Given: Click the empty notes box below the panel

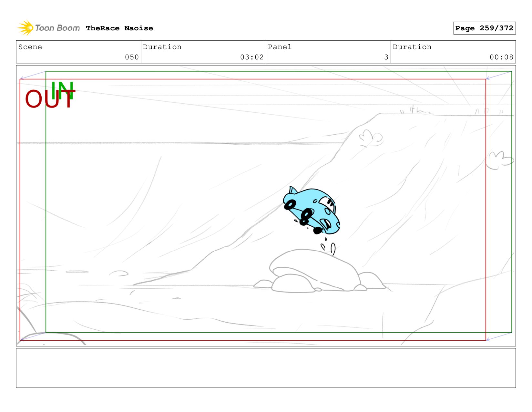Looking at the screenshot, I should point(266,368).
